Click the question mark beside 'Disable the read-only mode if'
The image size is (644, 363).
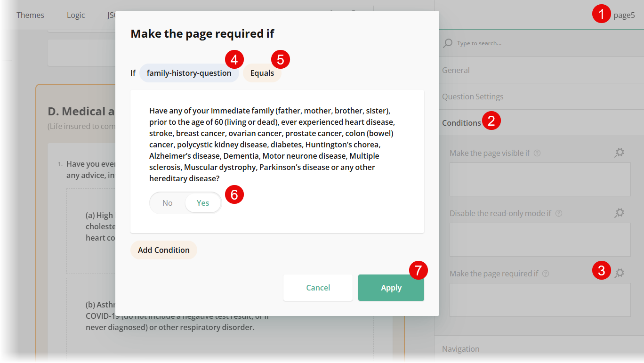click(558, 213)
